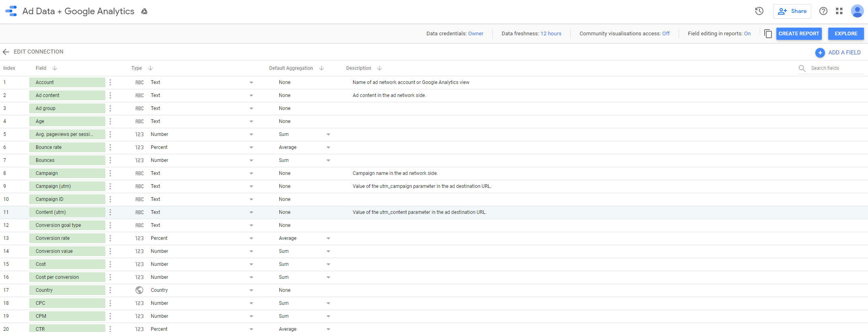Open three-dot menu for Campaign field

point(110,173)
